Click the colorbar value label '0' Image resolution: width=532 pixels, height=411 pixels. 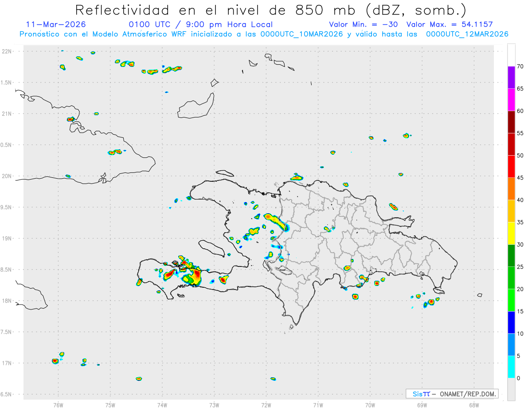pyautogui.click(x=519, y=378)
